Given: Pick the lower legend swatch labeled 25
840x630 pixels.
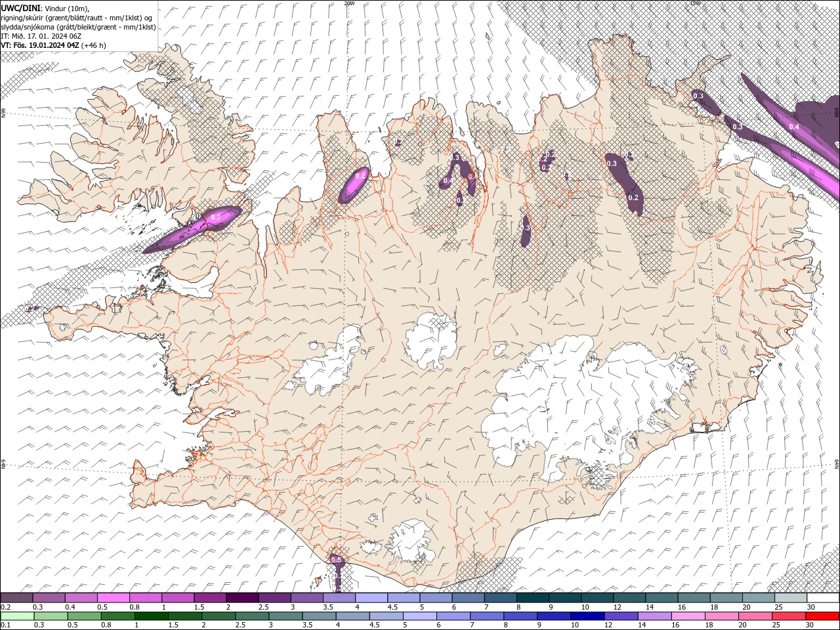Looking at the screenshot, I should [x=787, y=616].
